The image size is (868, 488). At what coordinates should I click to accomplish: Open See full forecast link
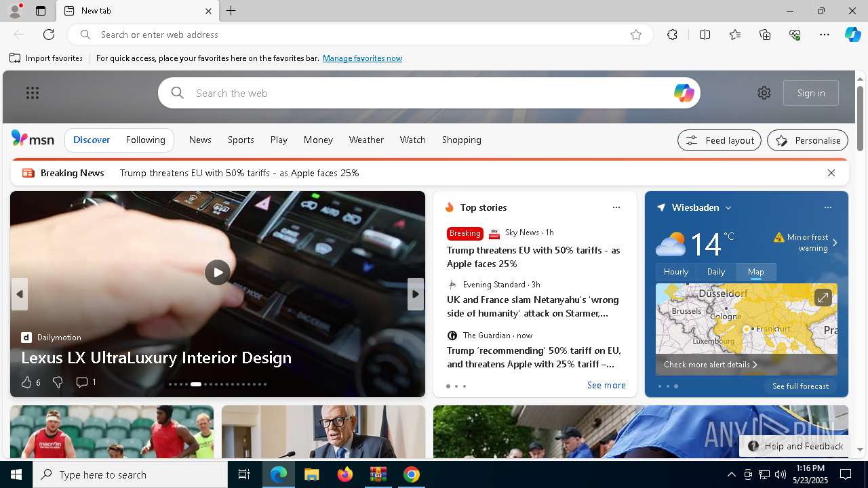pyautogui.click(x=800, y=386)
